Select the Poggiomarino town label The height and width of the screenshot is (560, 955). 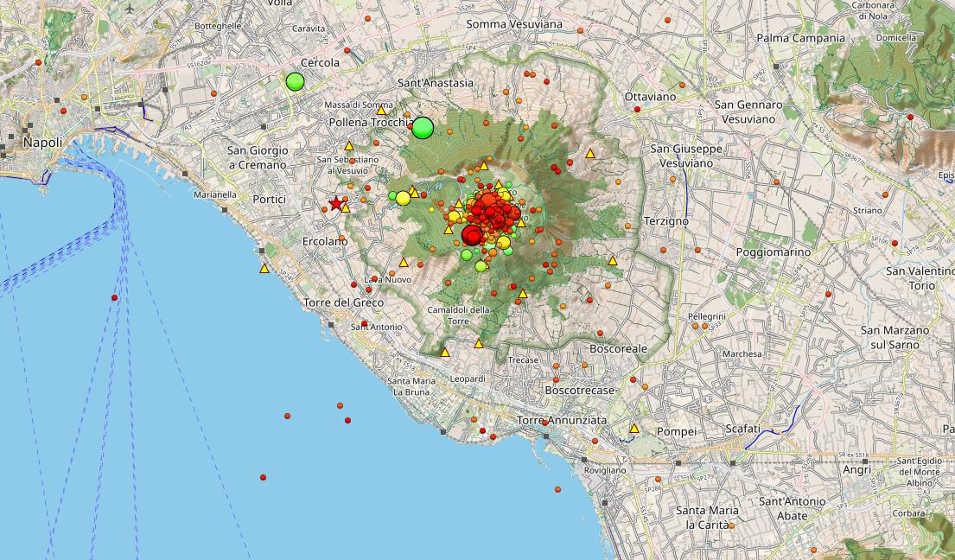pos(774,252)
